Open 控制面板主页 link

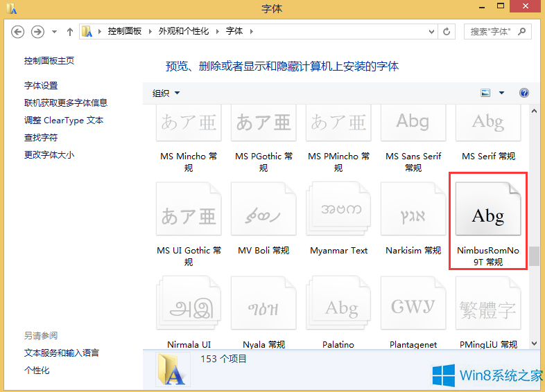click(49, 61)
